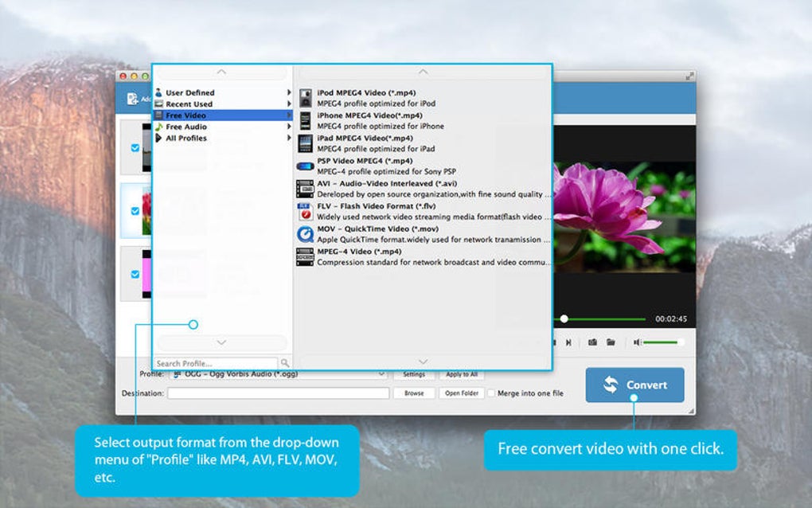Screen dimensions: 812x508
Task: Open profile Settings button
Action: coord(414,374)
